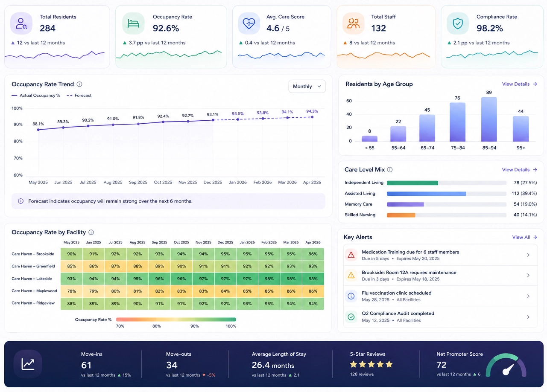Click the five-star rating icons
The height and width of the screenshot is (392, 547).
[x=371, y=364]
